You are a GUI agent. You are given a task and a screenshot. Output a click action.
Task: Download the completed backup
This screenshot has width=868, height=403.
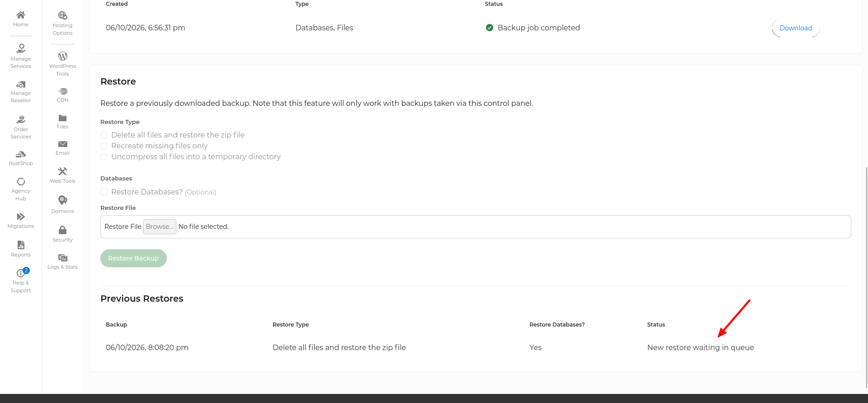(796, 28)
